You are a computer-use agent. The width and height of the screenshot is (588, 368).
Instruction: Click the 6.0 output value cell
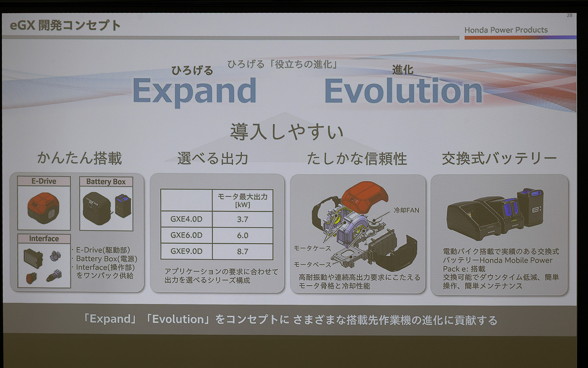click(x=243, y=235)
